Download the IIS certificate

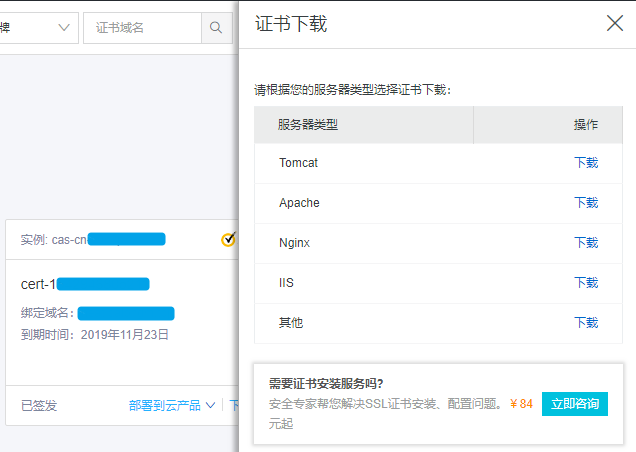(x=585, y=283)
